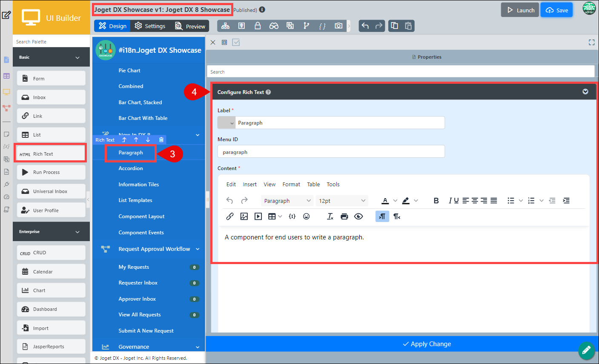Select the Accordion menu item
Image resolution: width=599 pixels, height=364 pixels.
131,168
